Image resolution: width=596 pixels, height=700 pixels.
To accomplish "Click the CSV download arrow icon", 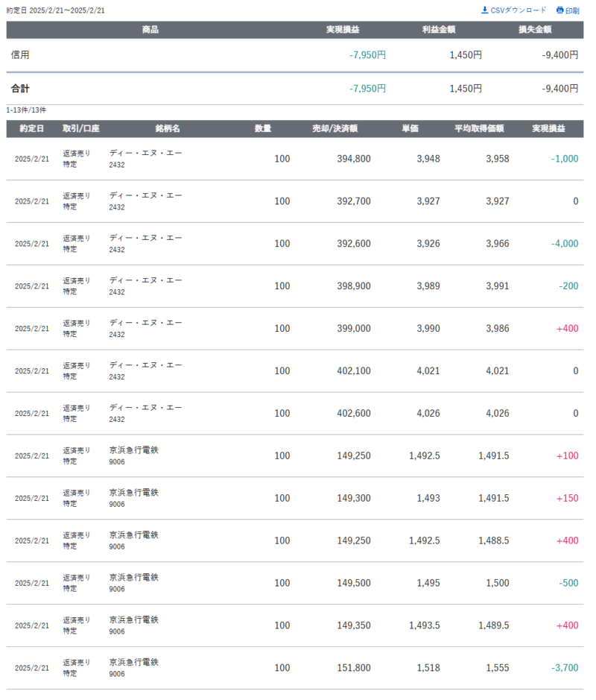I will pyautogui.click(x=485, y=10).
